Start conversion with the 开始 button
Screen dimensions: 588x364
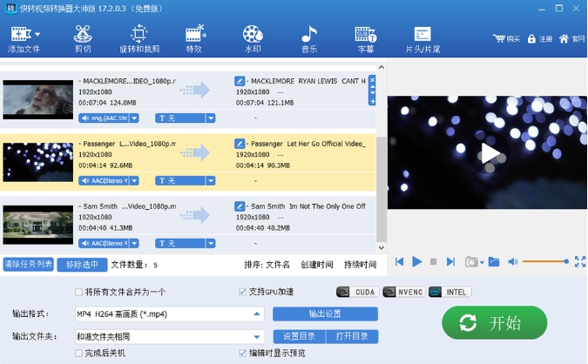(494, 323)
